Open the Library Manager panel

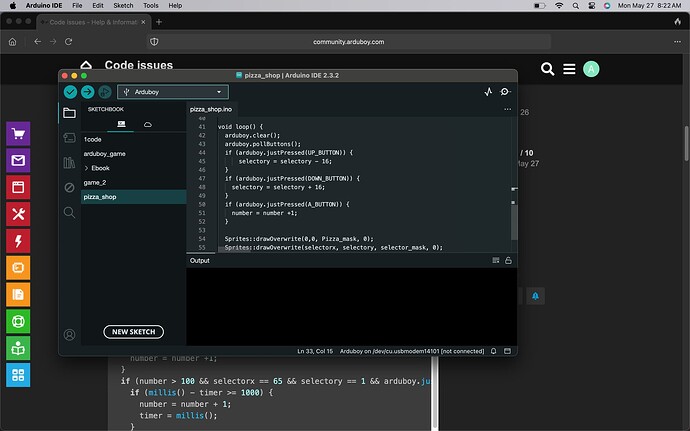coord(69,163)
